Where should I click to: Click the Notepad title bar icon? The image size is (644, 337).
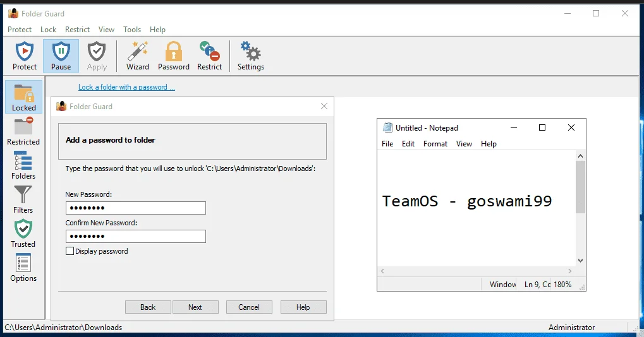387,127
